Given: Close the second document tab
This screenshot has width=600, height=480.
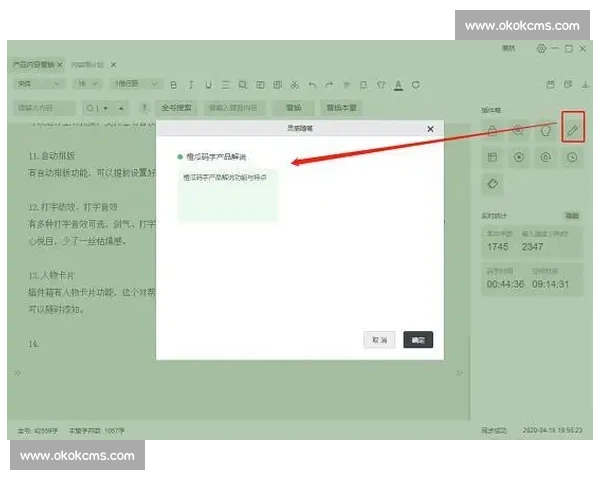Looking at the screenshot, I should point(113,65).
